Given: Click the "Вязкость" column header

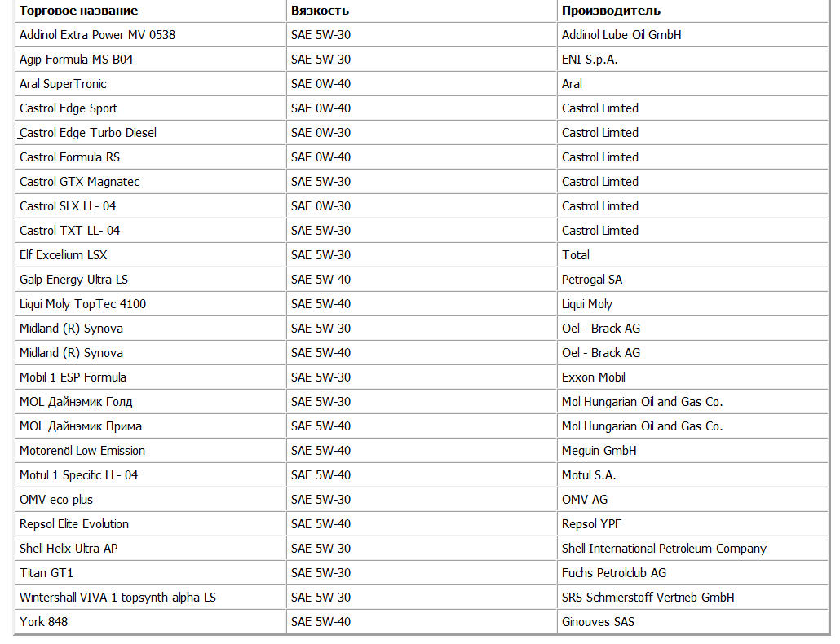Looking at the screenshot, I should pos(320,11).
